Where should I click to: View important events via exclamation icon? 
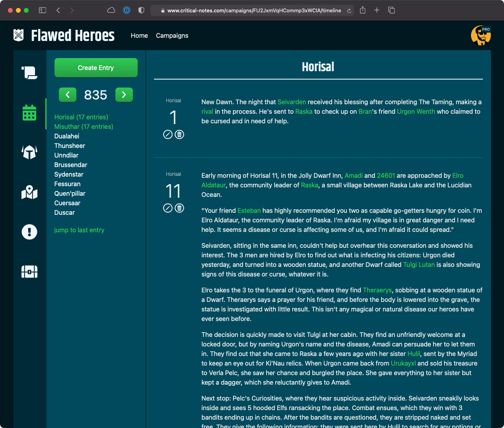(29, 232)
